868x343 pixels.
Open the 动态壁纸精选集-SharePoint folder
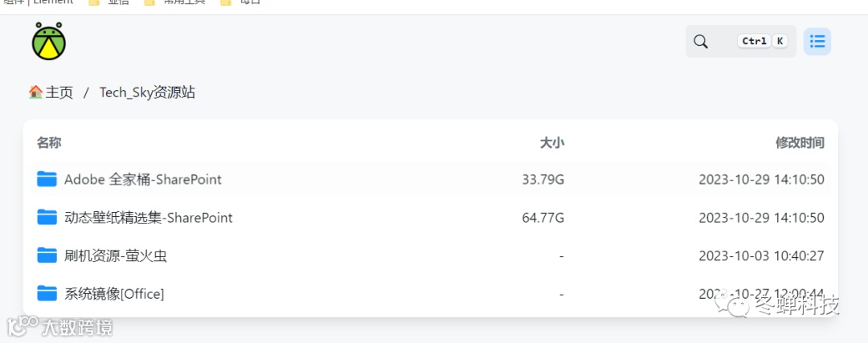[149, 218]
